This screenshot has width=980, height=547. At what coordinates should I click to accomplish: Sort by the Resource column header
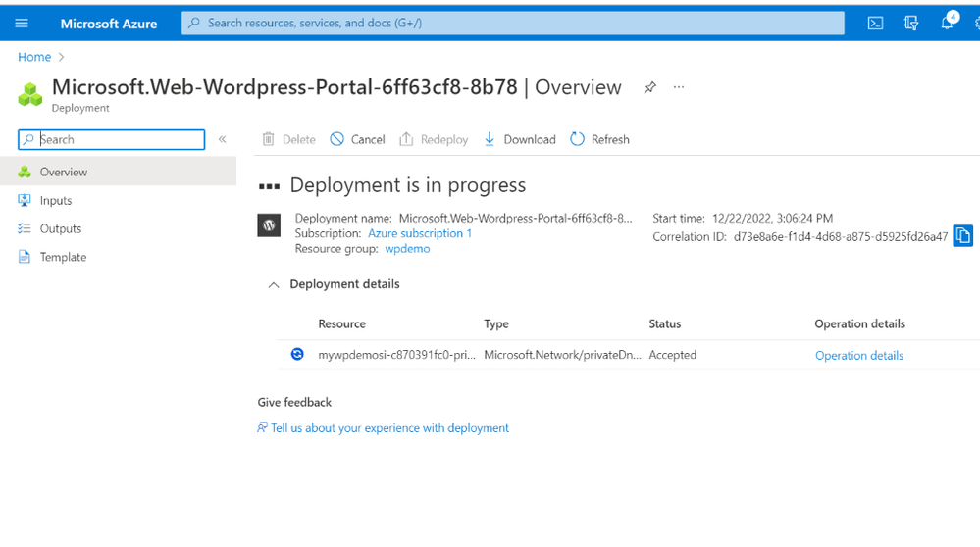342,323
